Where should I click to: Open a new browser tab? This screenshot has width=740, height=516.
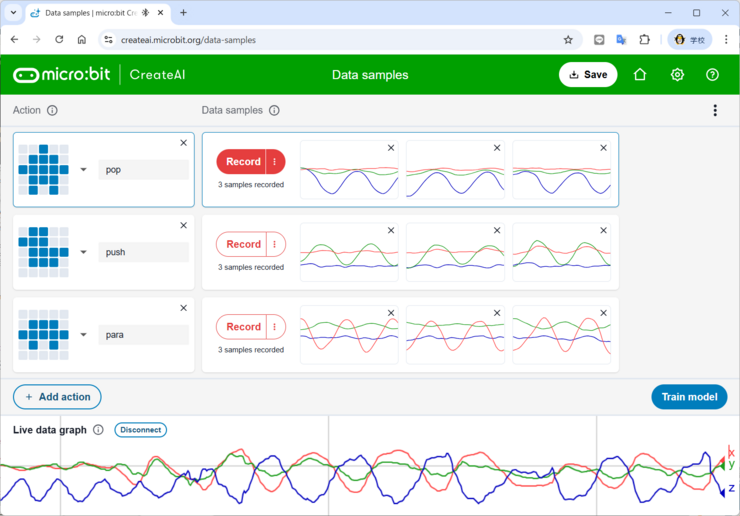pos(183,13)
